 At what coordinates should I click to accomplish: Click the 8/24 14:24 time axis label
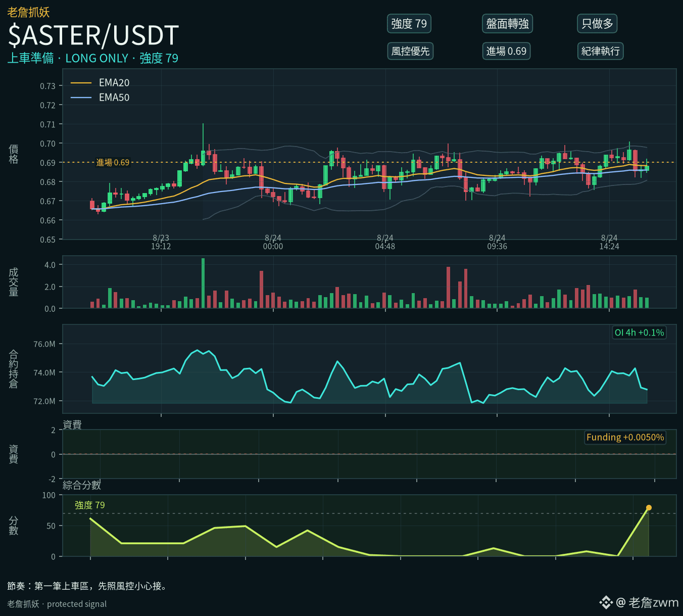pos(609,242)
